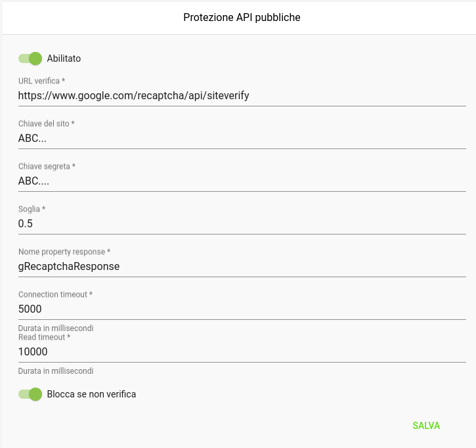Click the Abilitato label text

pyautogui.click(x=64, y=58)
